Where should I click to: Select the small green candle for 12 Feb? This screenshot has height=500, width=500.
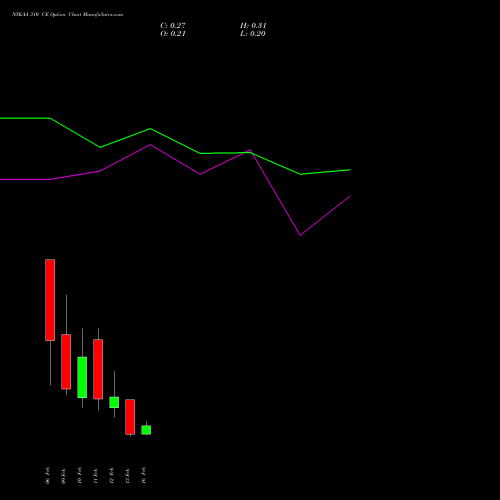114,402
